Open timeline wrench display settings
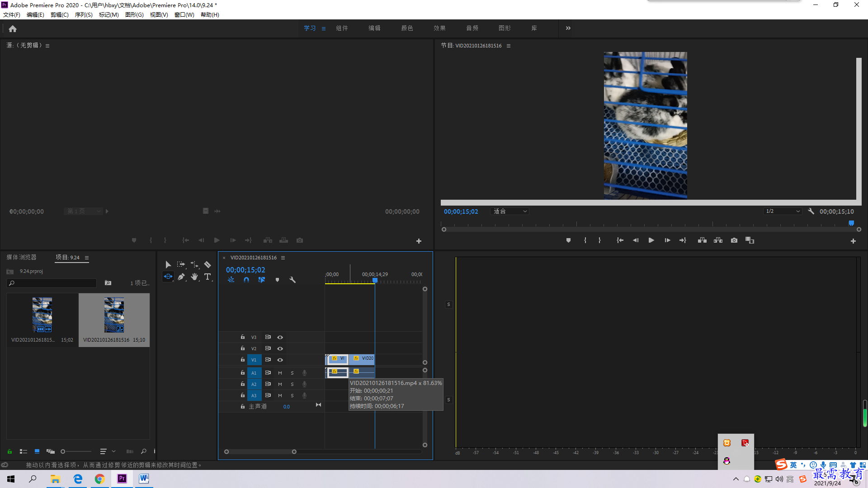Screen dimensions: 868x488 coord(292,280)
